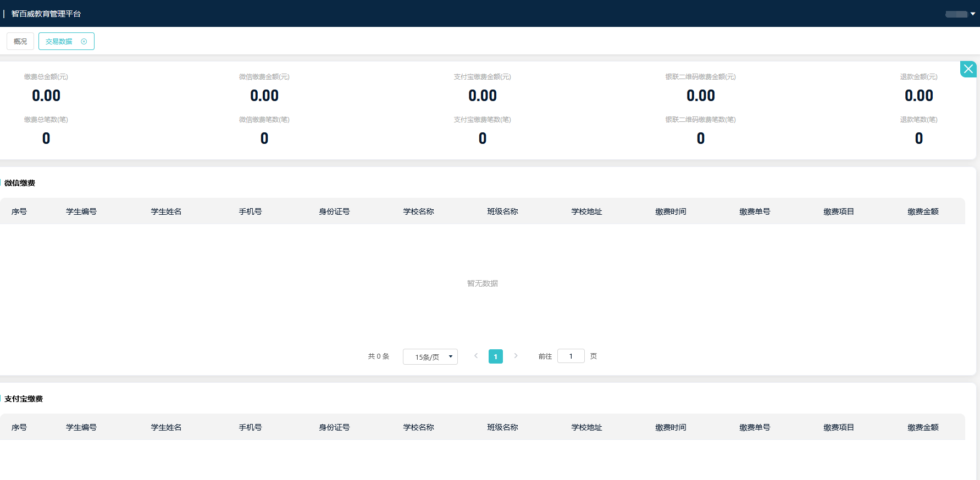Viewport: 980px width, 480px height.
Task: Click the 微信缴费笔数(笔) label
Action: point(264,120)
